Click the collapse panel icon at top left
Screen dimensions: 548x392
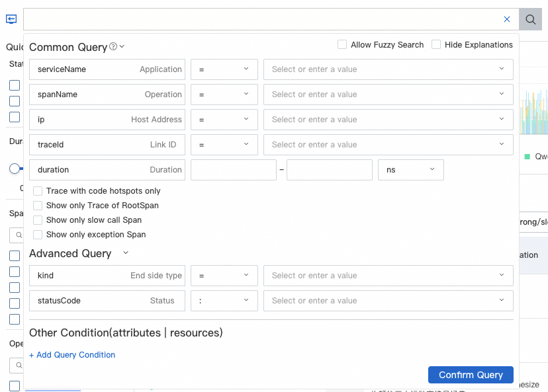pos(11,19)
